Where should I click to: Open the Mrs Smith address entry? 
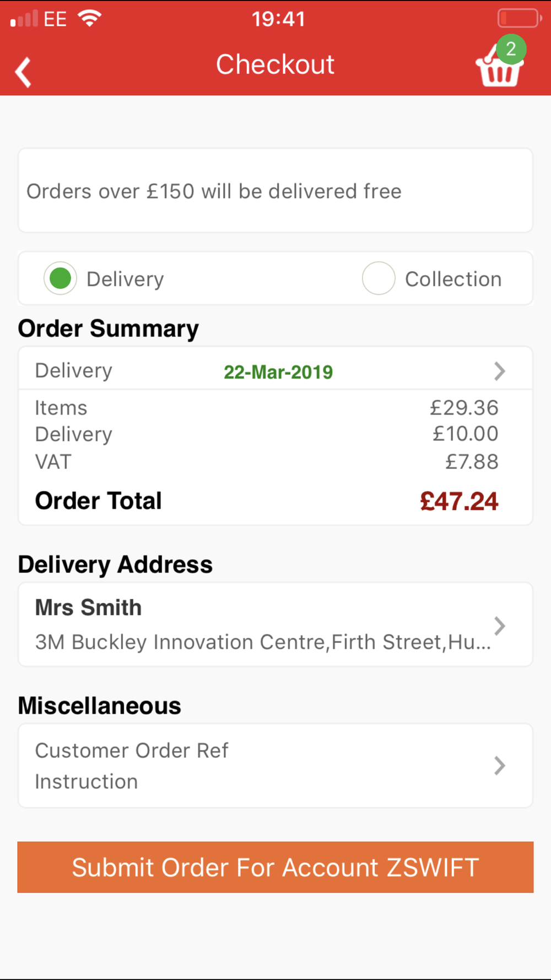(275, 624)
